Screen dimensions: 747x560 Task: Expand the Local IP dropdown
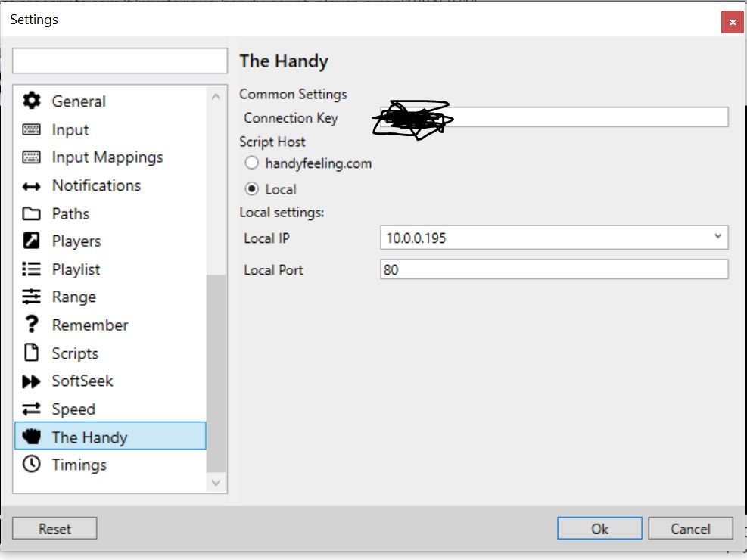click(717, 236)
